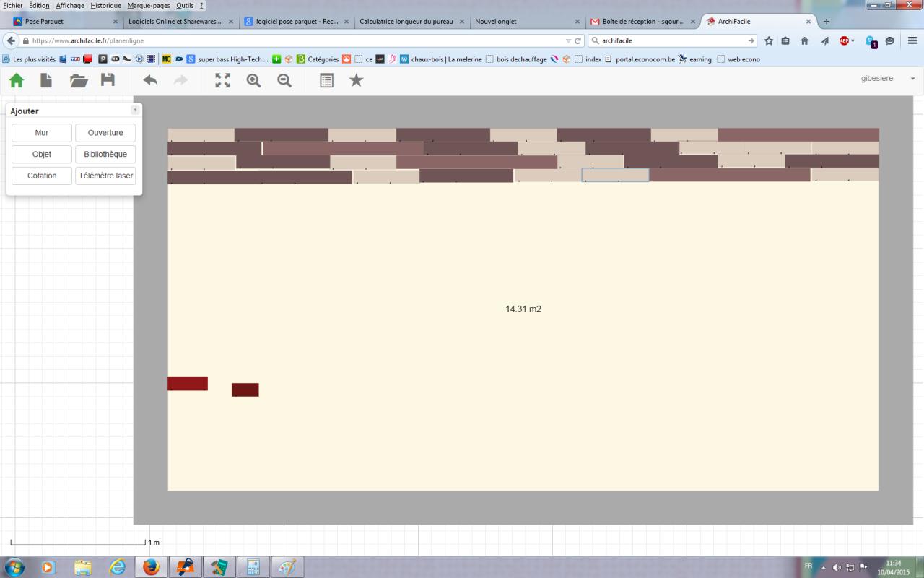Select the Télémètre laser tool
The image size is (924, 578).
(x=105, y=176)
